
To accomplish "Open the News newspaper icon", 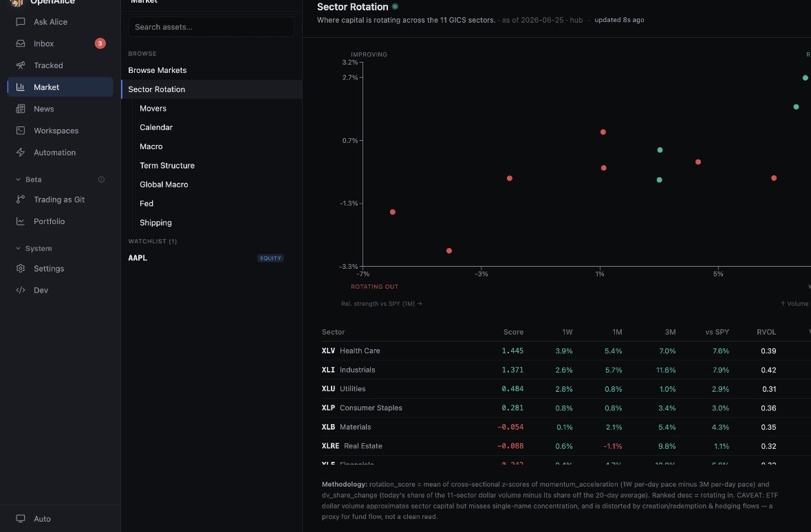I will click(21, 109).
